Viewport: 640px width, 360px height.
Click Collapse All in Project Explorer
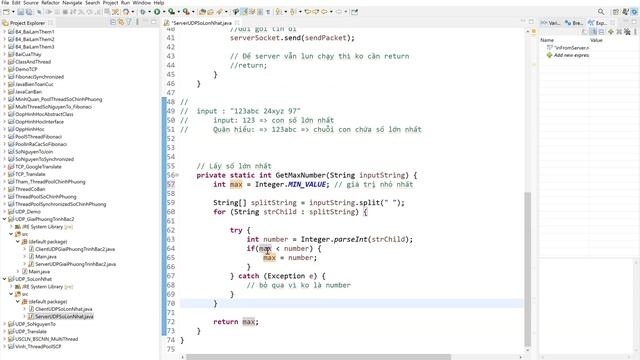point(113,22)
